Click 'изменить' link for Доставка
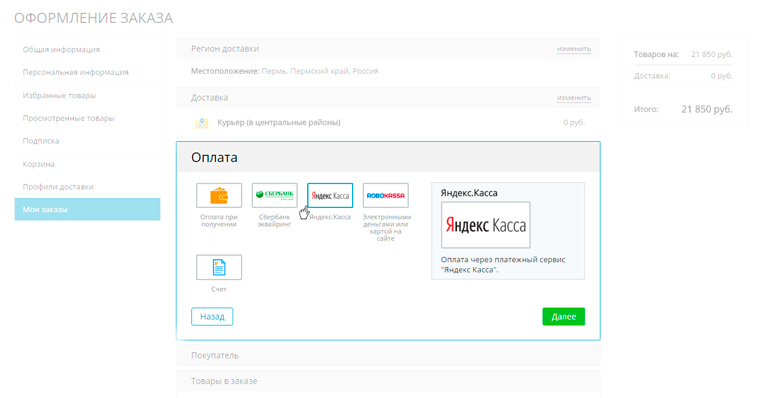The height and width of the screenshot is (398, 768). point(574,98)
